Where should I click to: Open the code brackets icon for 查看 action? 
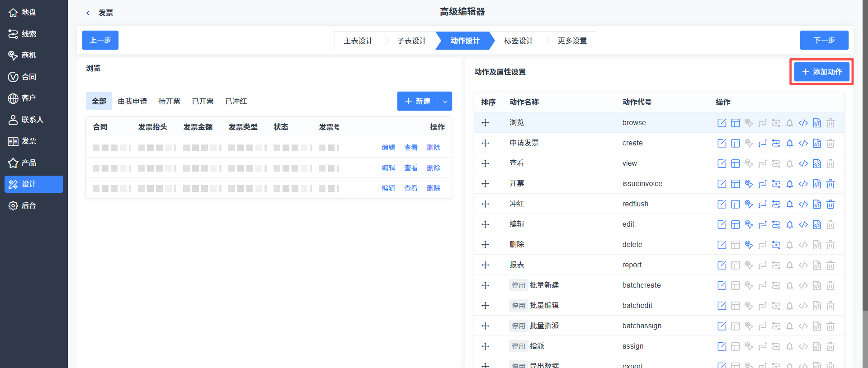(x=803, y=163)
